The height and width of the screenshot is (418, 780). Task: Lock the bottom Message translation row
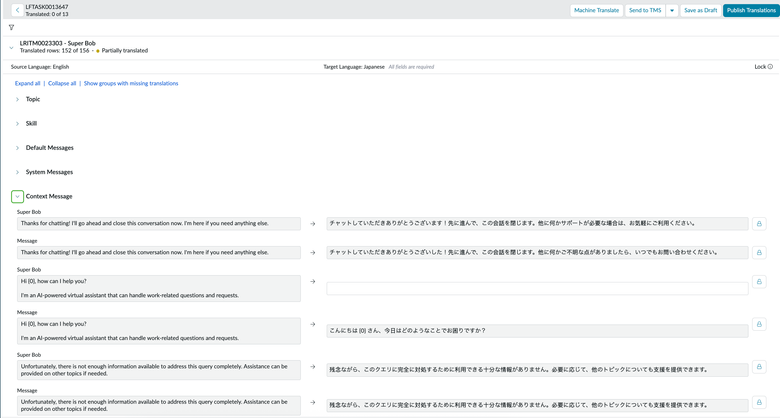(x=759, y=403)
